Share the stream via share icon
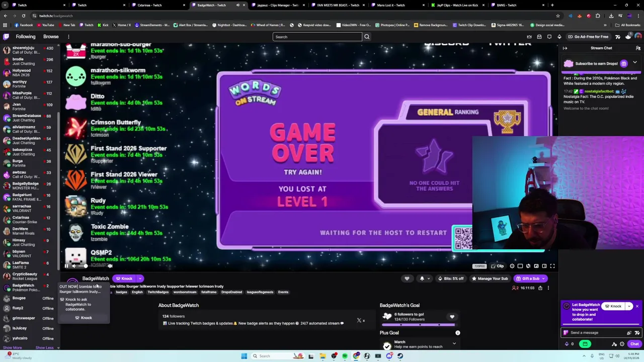The width and height of the screenshot is (644, 362). [x=540, y=288]
